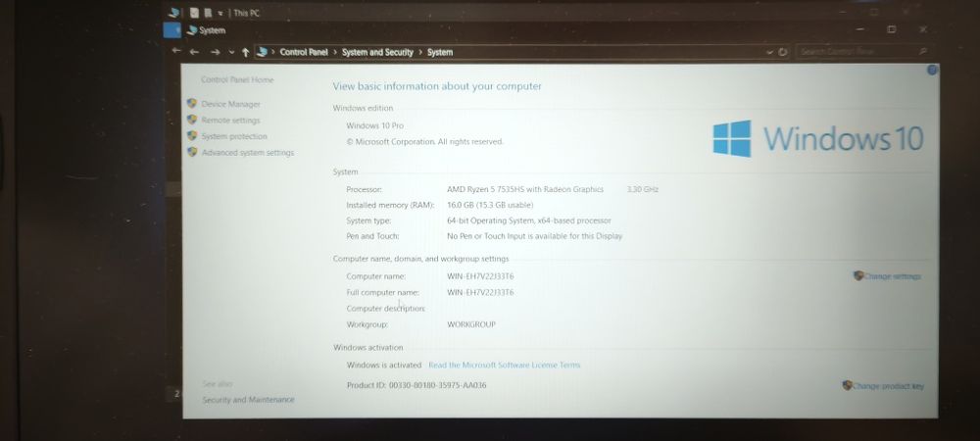Image resolution: width=980 pixels, height=441 pixels.
Task: Select System and Security in the breadcrumb
Action: point(377,53)
